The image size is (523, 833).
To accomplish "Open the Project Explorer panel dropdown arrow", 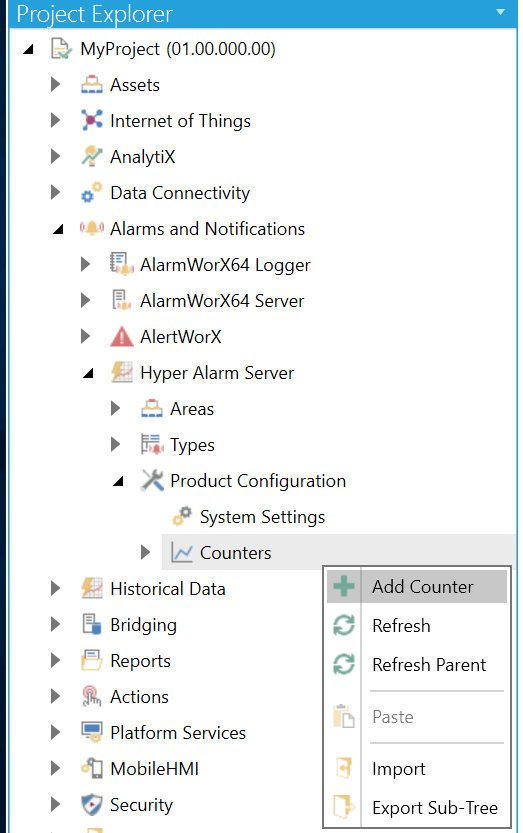I will coord(500,12).
